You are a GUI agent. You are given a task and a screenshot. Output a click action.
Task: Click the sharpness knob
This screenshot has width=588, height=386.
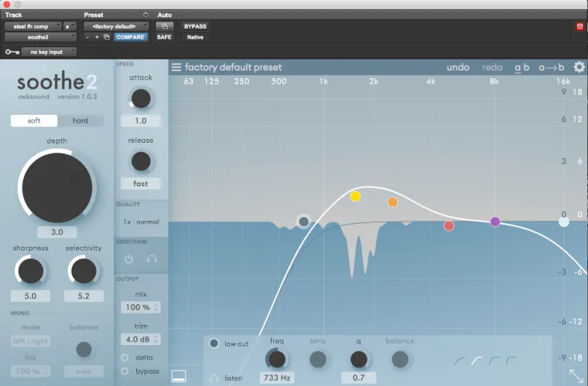[30, 270]
